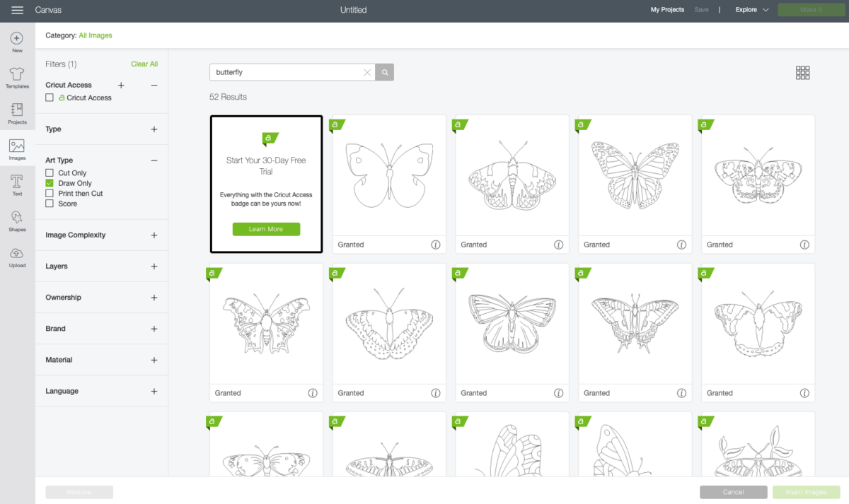This screenshot has height=504, width=849.
Task: Select the Text tool in sidebar
Action: click(x=17, y=186)
